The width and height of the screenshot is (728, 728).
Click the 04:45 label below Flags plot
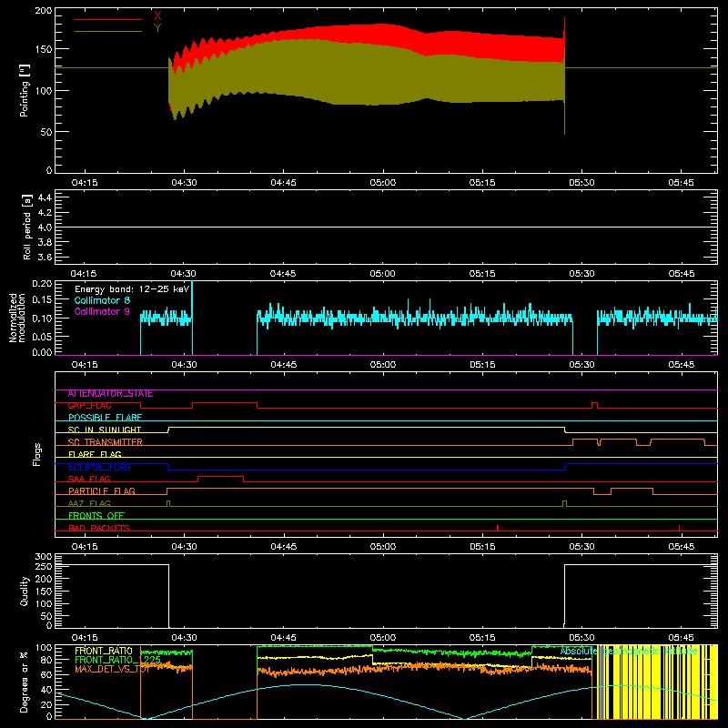coord(283,547)
